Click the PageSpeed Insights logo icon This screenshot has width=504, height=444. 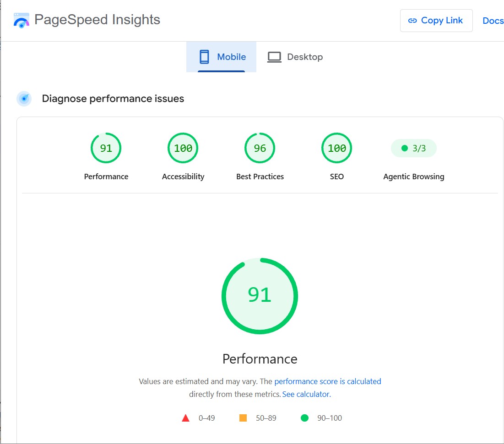(21, 20)
